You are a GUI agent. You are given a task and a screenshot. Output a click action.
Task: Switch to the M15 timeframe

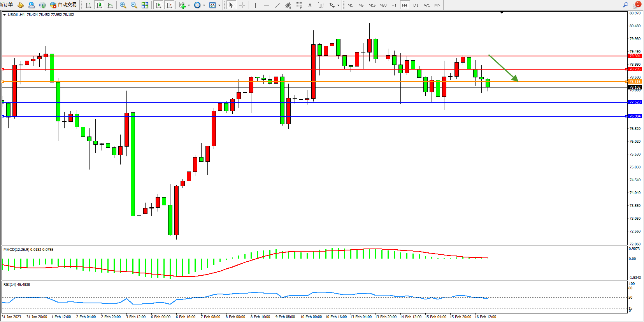[x=372, y=5]
